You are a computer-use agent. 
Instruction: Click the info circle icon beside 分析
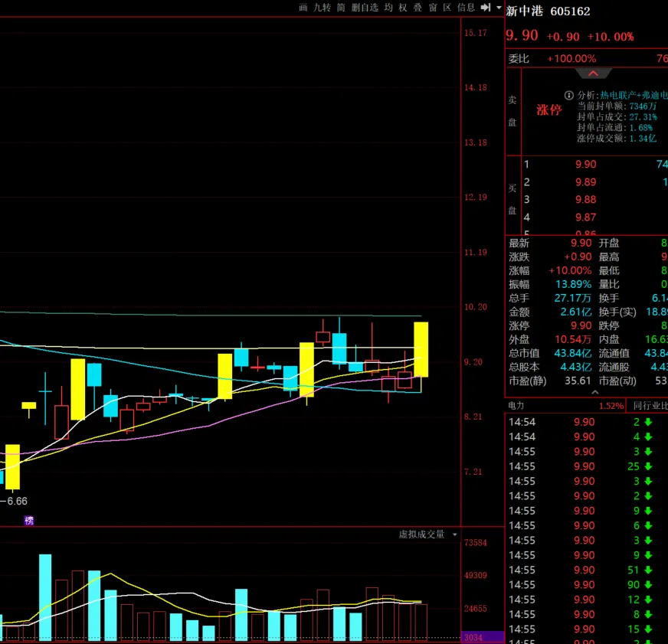568,95
